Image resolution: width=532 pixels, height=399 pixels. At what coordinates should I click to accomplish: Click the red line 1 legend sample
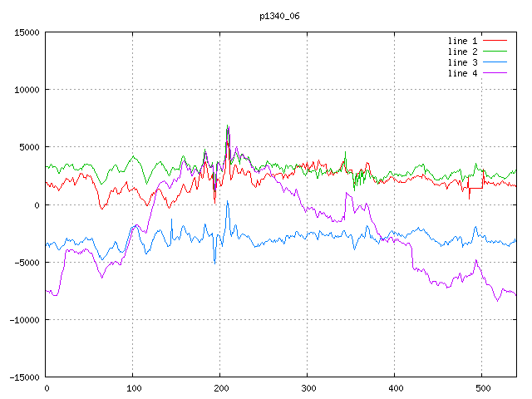pos(495,41)
